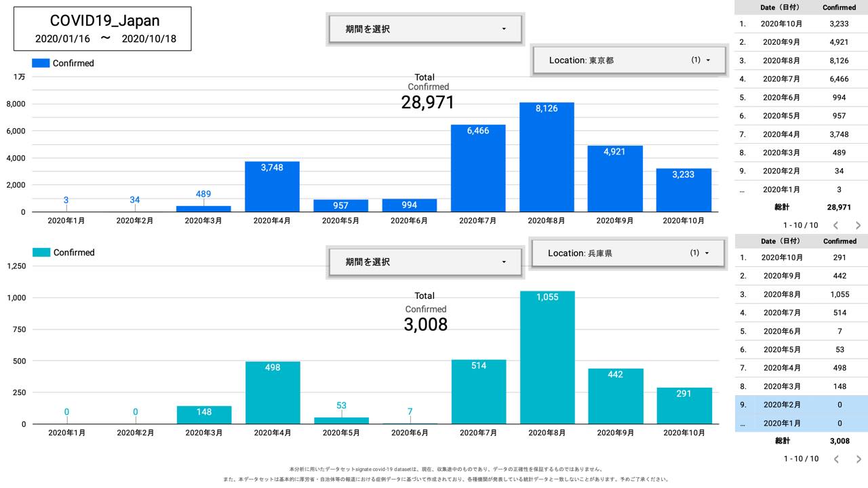Go to previous page in Tokyo table
The image size is (868, 488).
pyautogui.click(x=835, y=225)
